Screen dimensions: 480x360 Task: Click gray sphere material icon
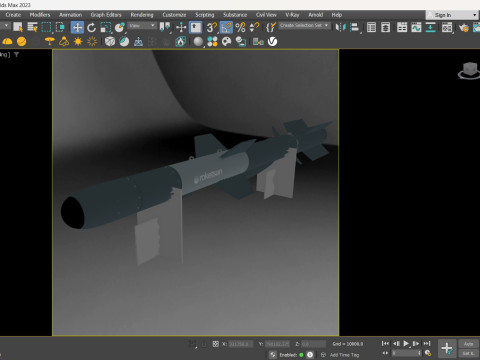(x=198, y=42)
